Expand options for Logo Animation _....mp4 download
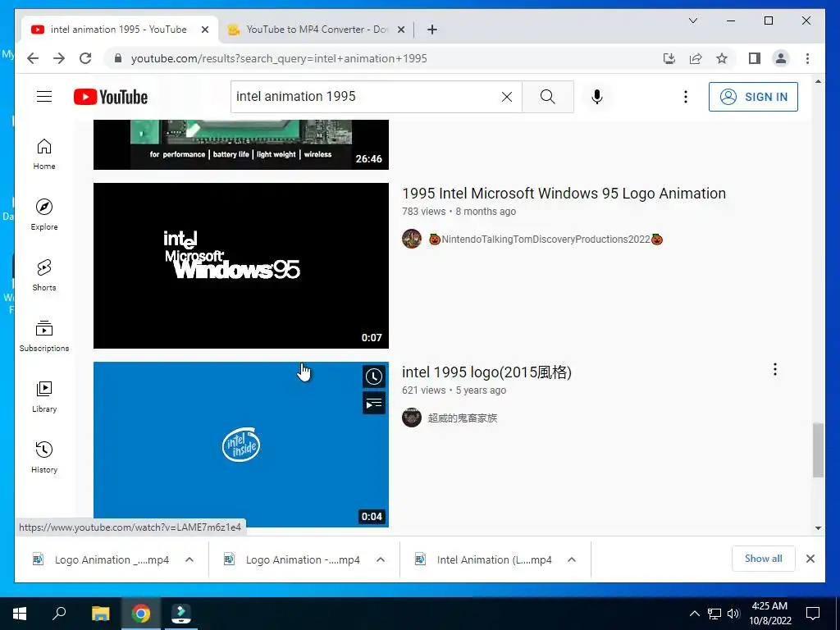This screenshot has height=630, width=840. tap(189, 559)
